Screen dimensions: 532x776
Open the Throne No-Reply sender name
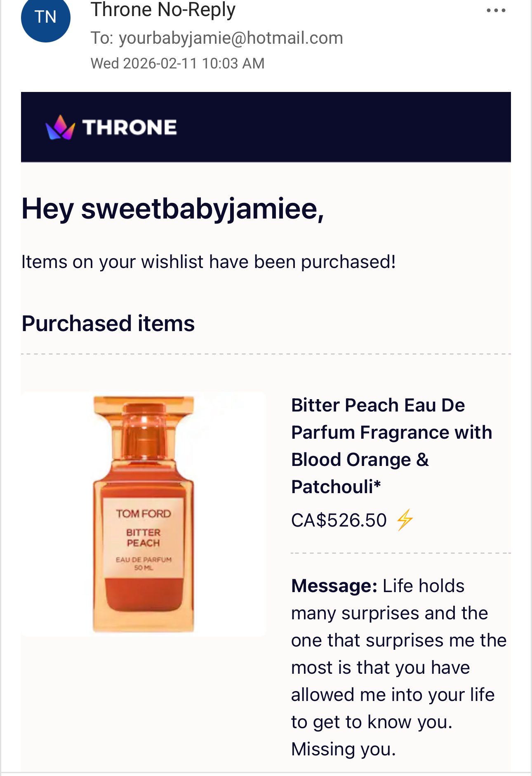click(x=163, y=10)
